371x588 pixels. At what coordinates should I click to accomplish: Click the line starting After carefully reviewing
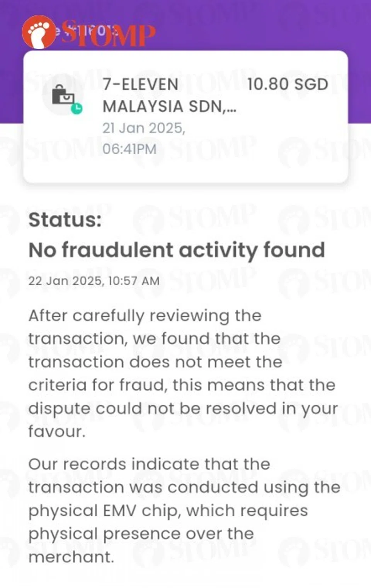[x=145, y=316]
